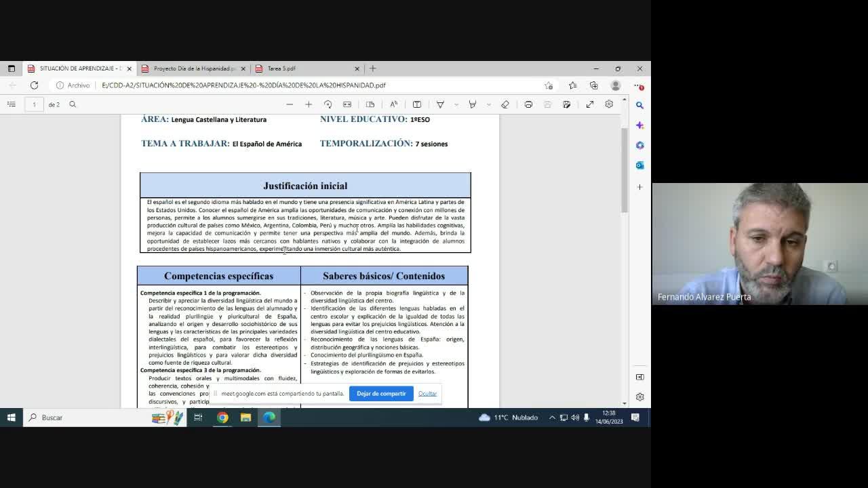The width and height of the screenshot is (868, 488).
Task: Expand the Highlight color options dropdown
Action: 488,104
